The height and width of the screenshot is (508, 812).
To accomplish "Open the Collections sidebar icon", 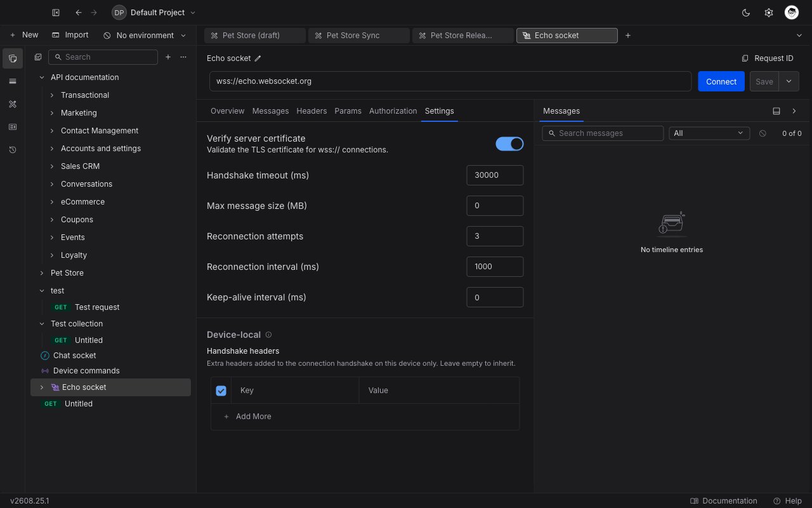I will (x=13, y=58).
